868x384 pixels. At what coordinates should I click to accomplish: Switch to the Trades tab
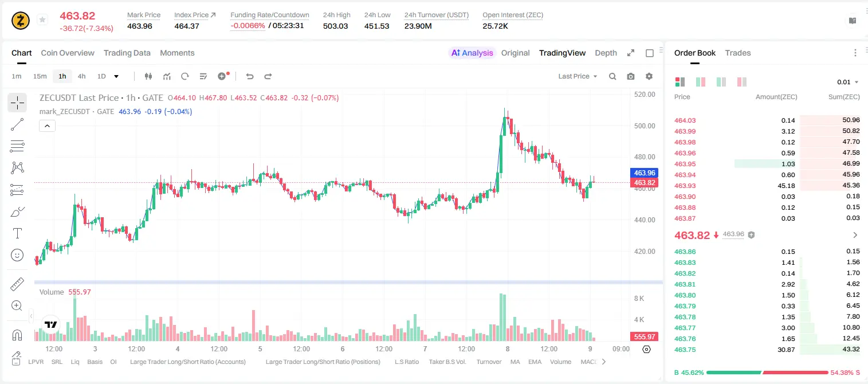[x=738, y=53]
